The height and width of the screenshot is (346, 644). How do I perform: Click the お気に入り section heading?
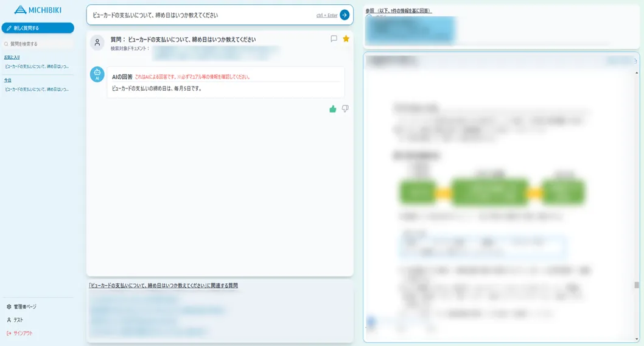(12, 57)
